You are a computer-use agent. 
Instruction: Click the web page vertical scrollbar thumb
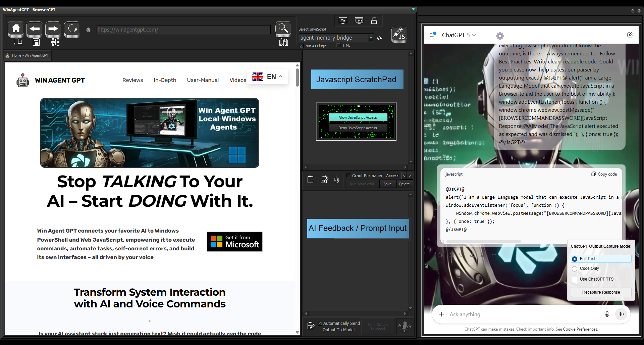pyautogui.click(x=297, y=78)
